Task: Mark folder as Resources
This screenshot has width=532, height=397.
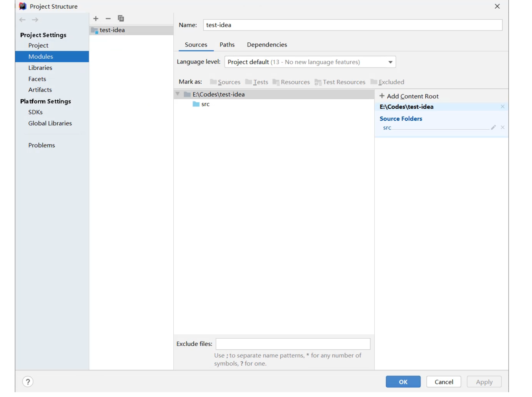Action: (291, 82)
